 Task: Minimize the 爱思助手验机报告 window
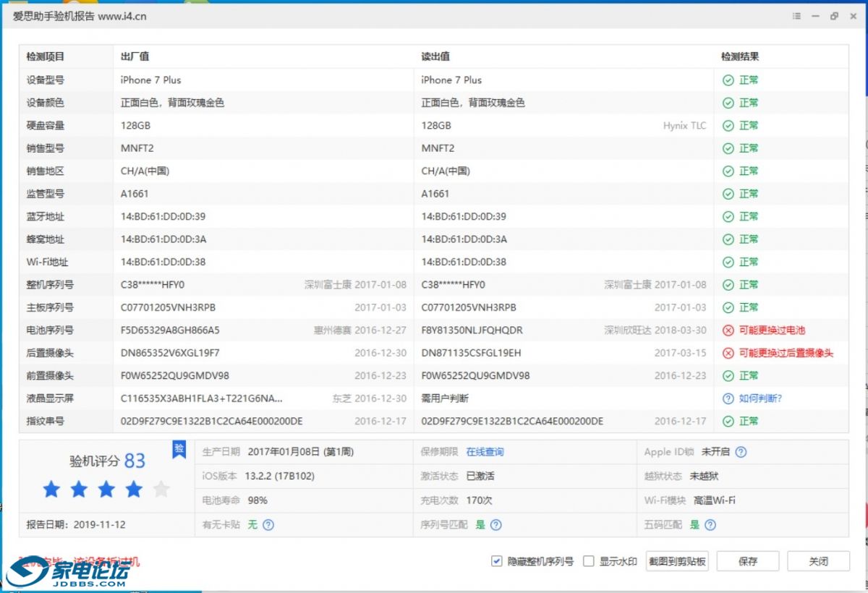[x=815, y=16]
